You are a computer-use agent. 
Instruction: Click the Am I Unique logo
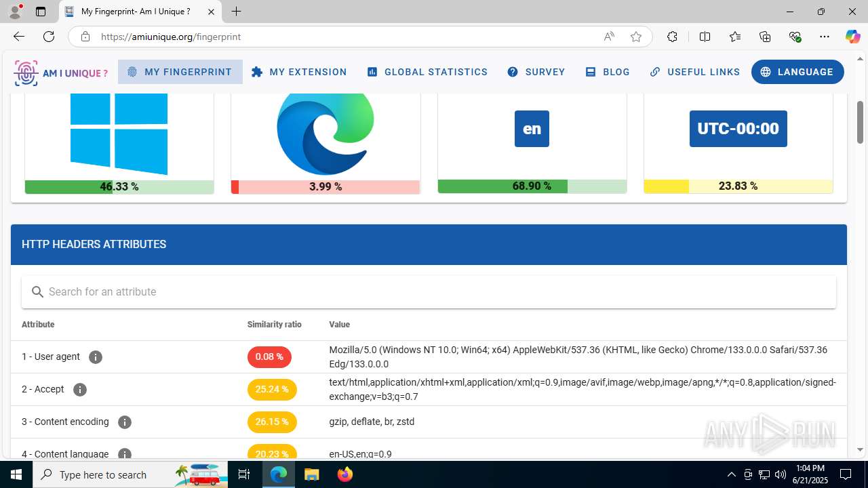tap(61, 73)
